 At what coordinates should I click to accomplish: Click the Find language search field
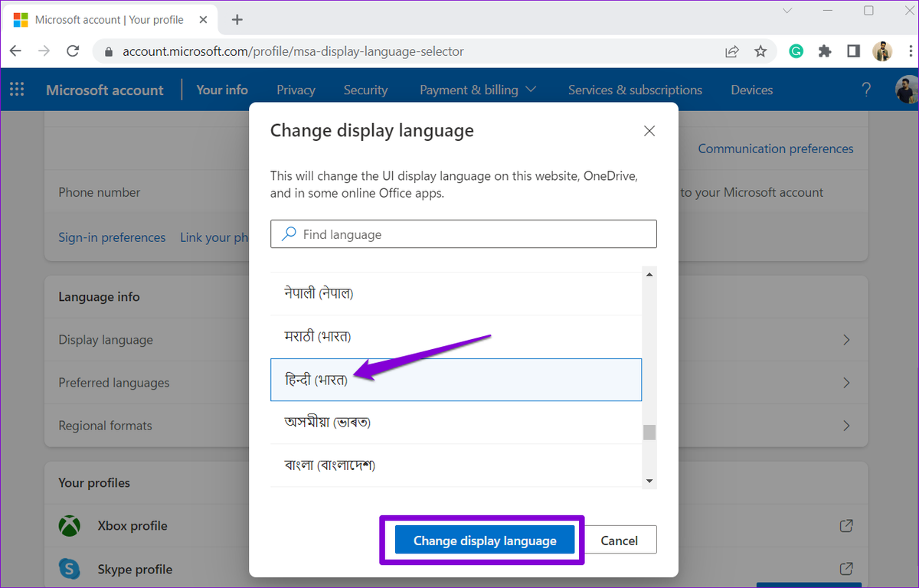(x=463, y=234)
